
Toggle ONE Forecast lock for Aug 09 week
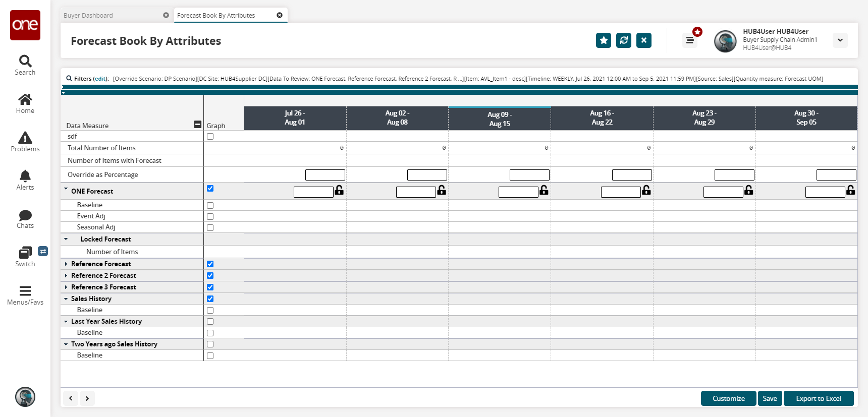(544, 190)
